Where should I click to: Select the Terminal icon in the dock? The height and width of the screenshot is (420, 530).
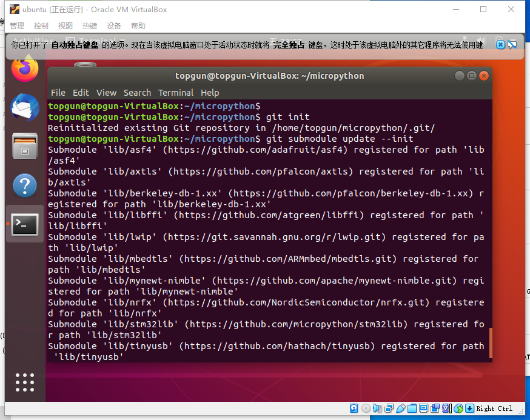[25, 224]
